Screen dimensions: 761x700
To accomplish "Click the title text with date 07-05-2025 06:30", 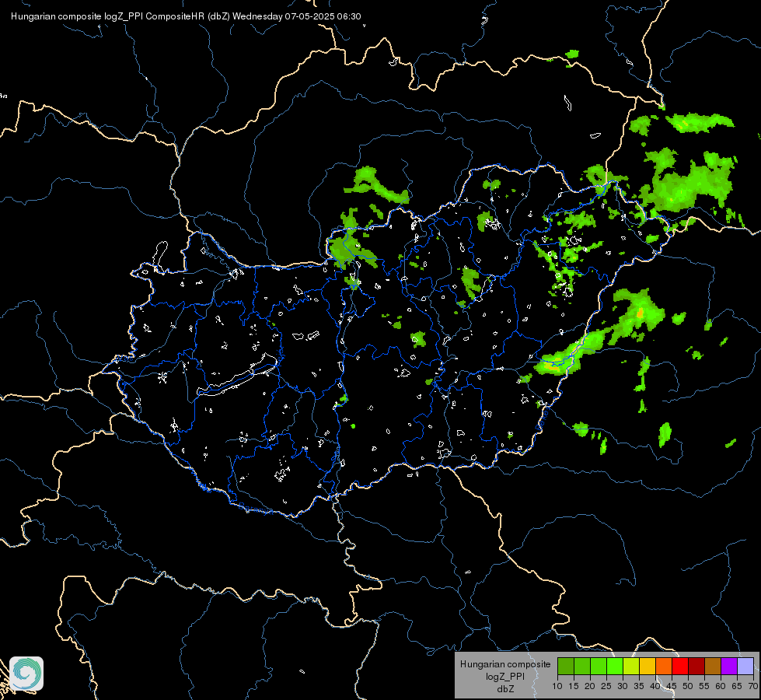I will tap(186, 16).
